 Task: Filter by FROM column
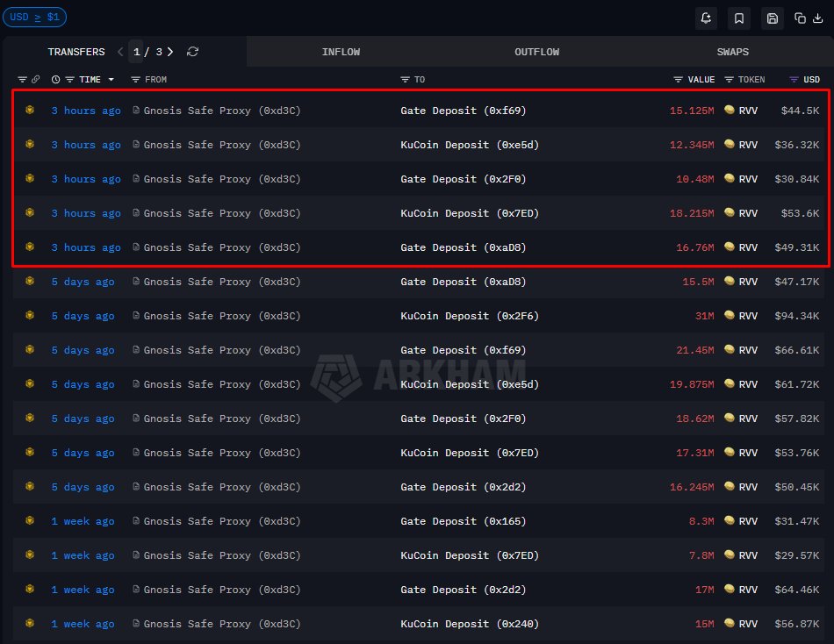135,79
